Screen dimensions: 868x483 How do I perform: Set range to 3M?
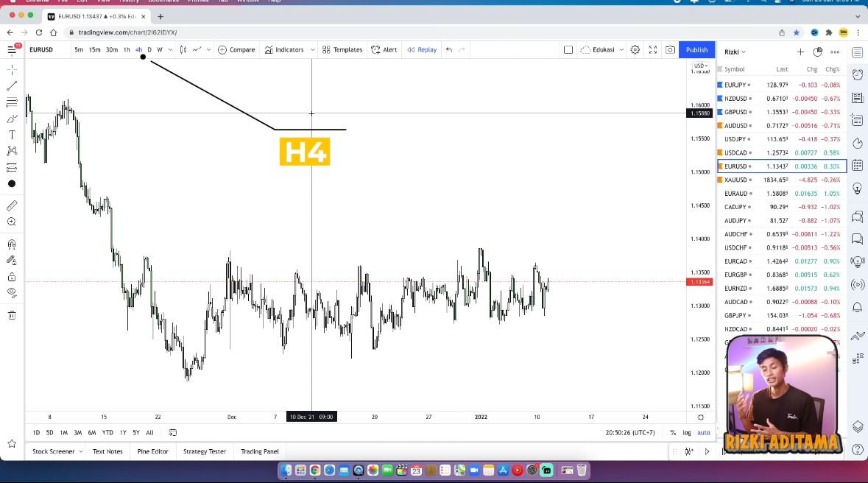[x=77, y=433]
